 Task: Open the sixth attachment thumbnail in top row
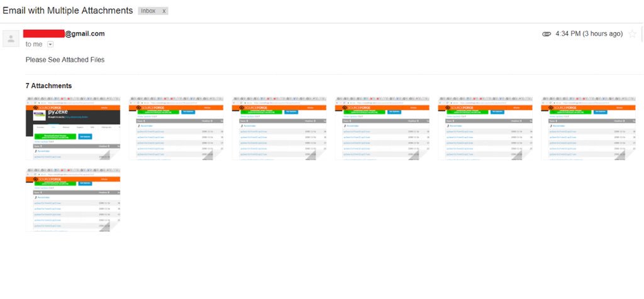(x=589, y=128)
